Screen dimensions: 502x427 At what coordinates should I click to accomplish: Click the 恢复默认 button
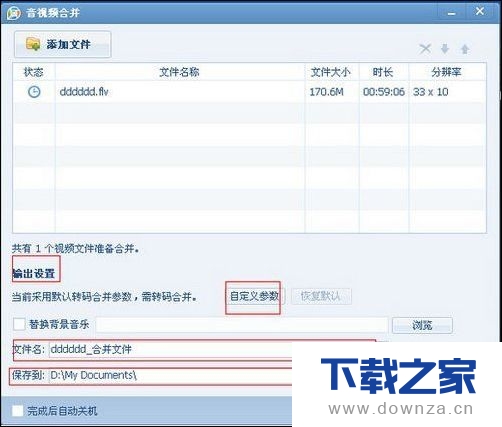click(321, 296)
